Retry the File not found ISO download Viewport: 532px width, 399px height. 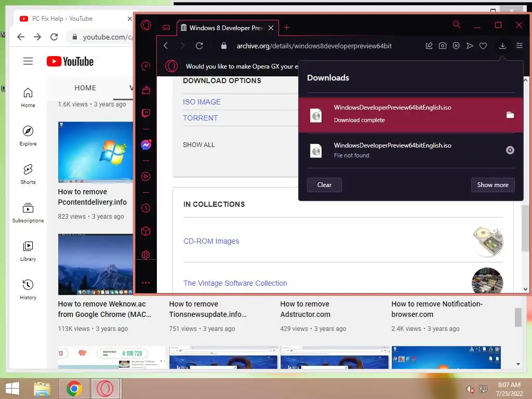510,150
